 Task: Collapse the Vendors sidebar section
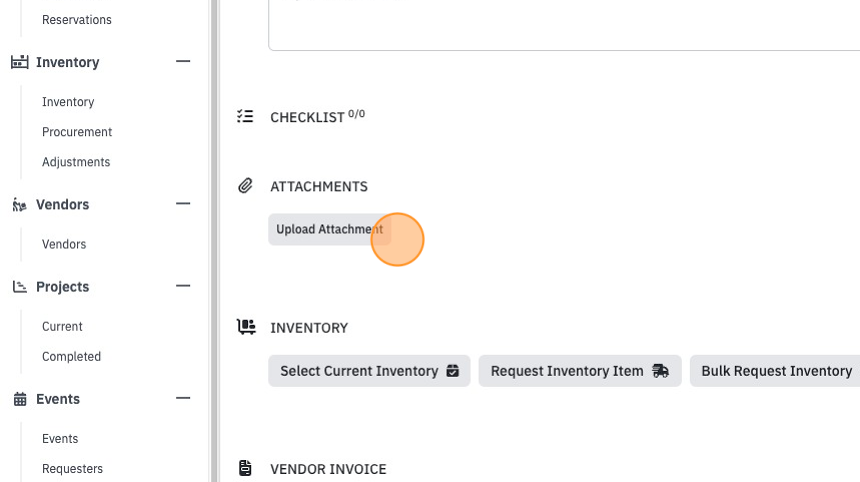coord(183,204)
